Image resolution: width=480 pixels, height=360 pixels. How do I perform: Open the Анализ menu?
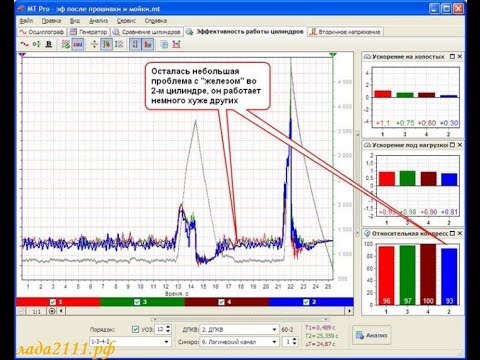[98, 21]
